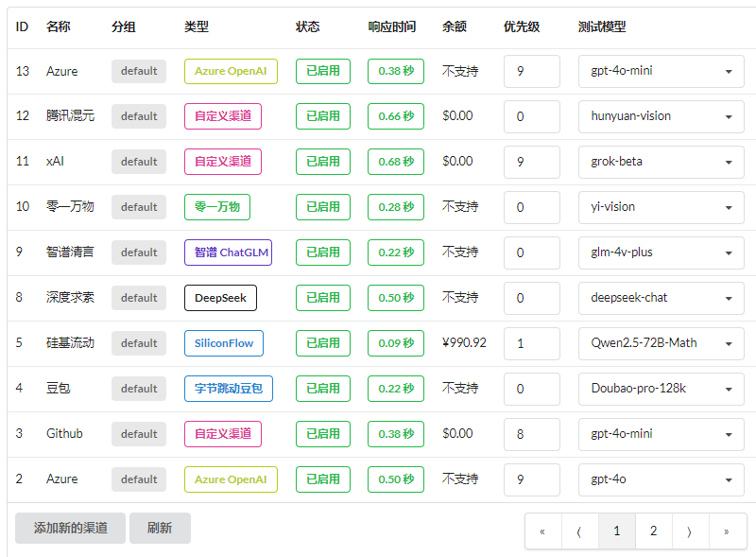
Task: Open the grok-beta test model dropdown
Action: pyautogui.click(x=661, y=162)
